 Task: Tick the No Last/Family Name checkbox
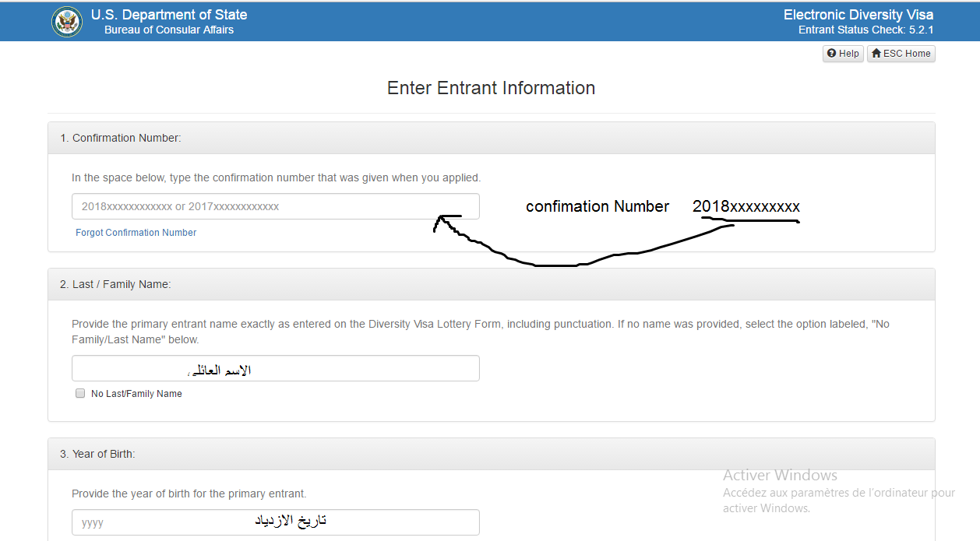pyautogui.click(x=80, y=394)
